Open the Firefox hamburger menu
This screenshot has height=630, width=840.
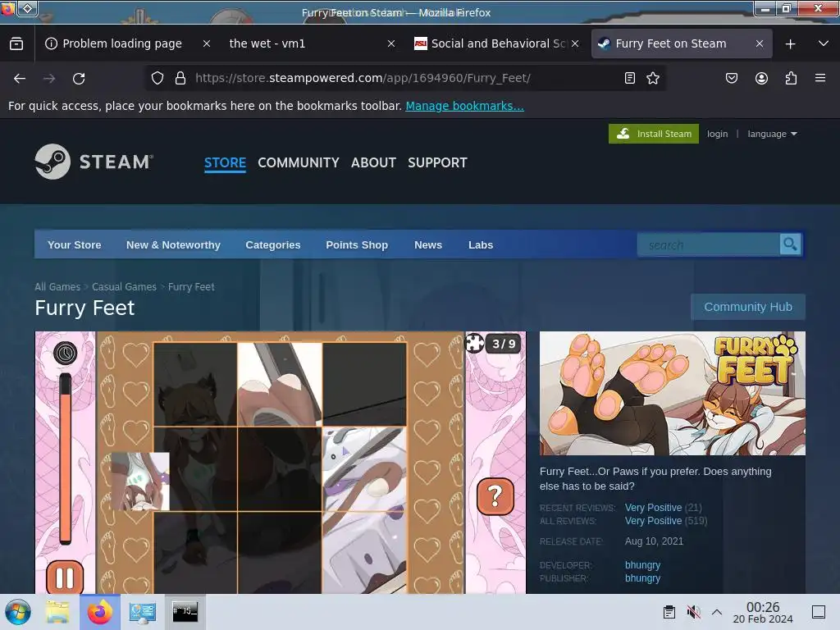coord(820,78)
